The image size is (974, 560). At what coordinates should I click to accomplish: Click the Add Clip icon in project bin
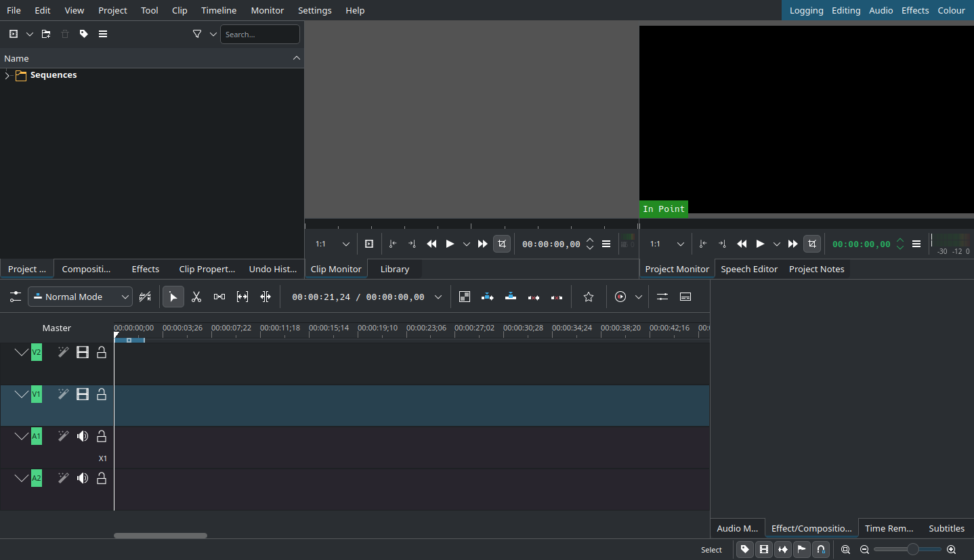pyautogui.click(x=14, y=34)
